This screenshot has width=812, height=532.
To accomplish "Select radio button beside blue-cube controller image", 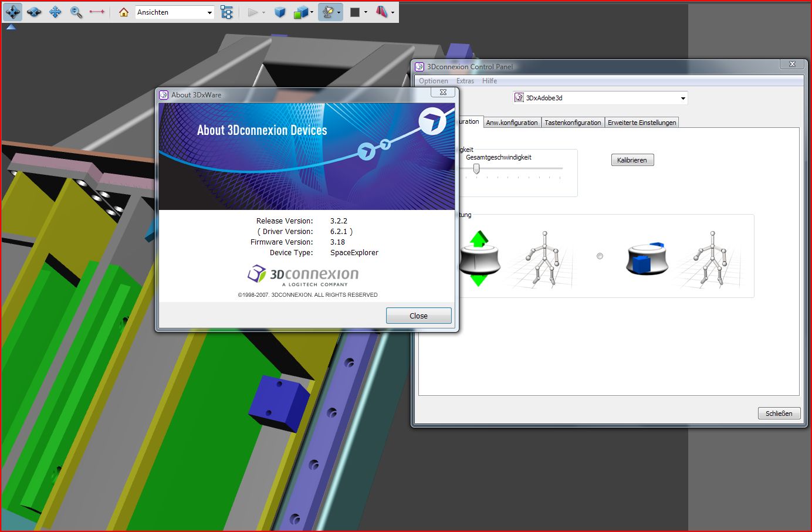I will (x=600, y=256).
